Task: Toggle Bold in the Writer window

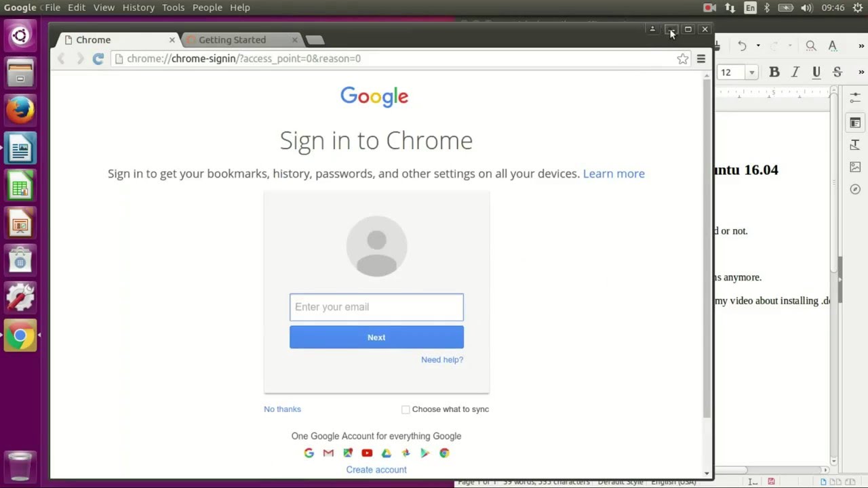Action: [774, 72]
